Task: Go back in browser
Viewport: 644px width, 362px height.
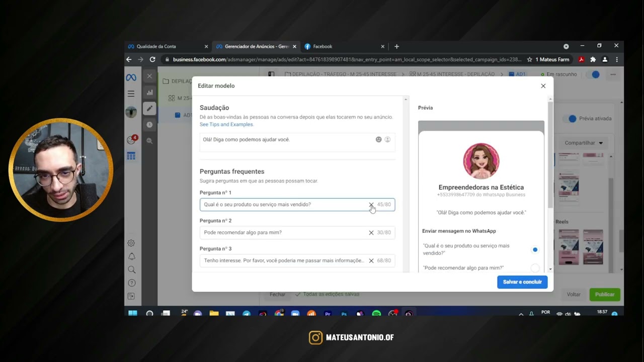Action: (129, 59)
